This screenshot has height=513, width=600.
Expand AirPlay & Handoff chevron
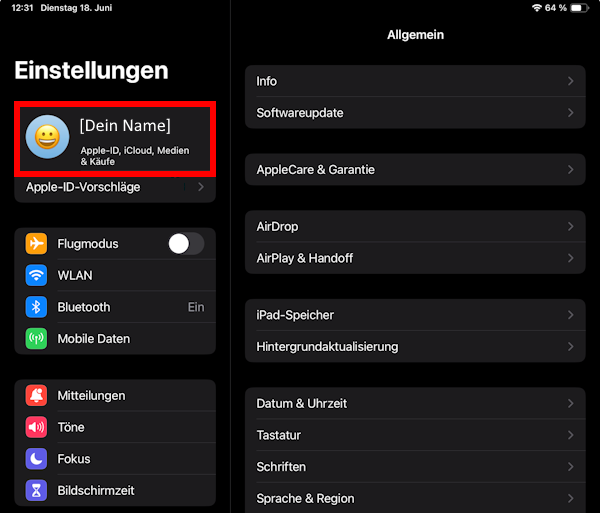coord(571,258)
